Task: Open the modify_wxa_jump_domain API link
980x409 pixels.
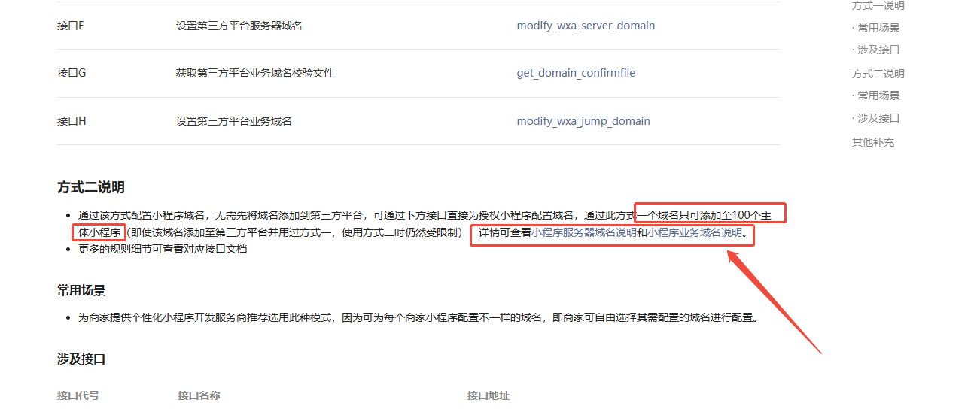Action: coord(583,121)
